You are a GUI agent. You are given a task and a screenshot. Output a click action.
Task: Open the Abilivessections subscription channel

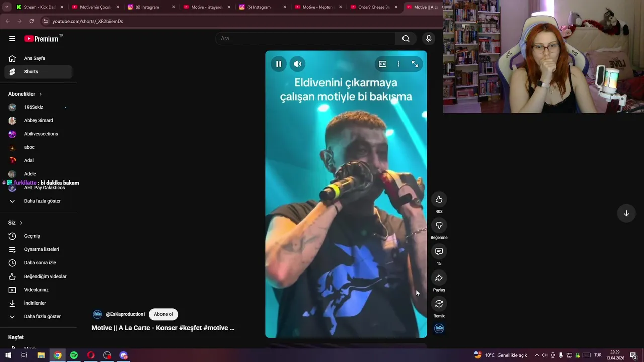(38, 134)
